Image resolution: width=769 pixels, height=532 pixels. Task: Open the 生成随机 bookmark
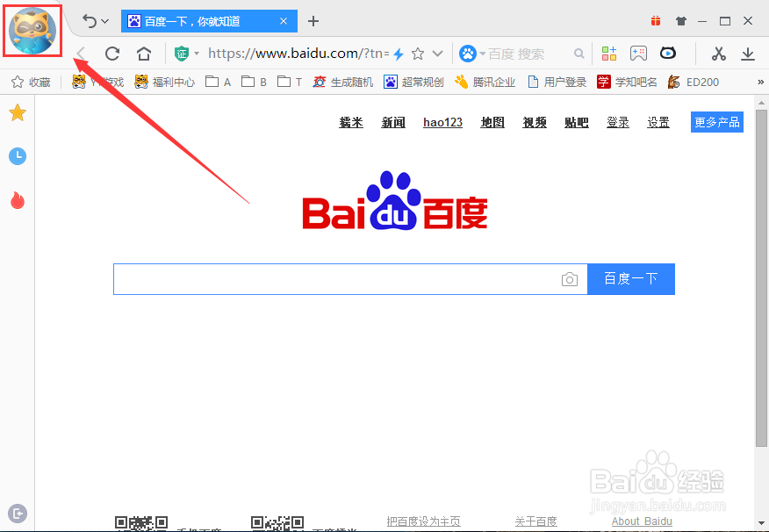pyautogui.click(x=343, y=82)
